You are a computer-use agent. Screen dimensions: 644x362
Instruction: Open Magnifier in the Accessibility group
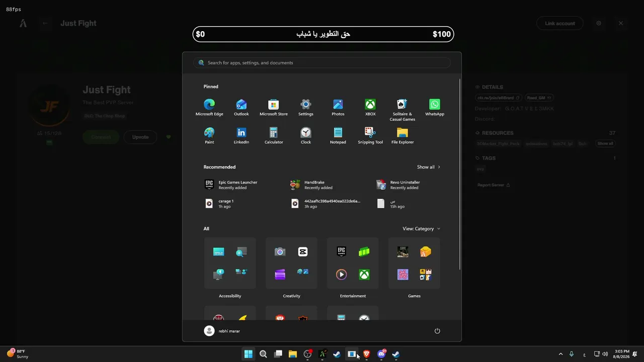click(242, 252)
